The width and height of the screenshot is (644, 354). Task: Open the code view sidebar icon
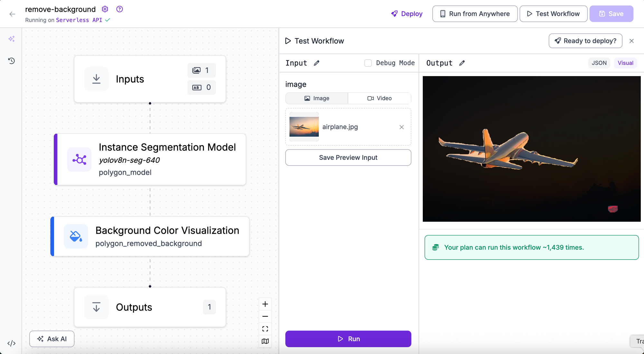(12, 343)
